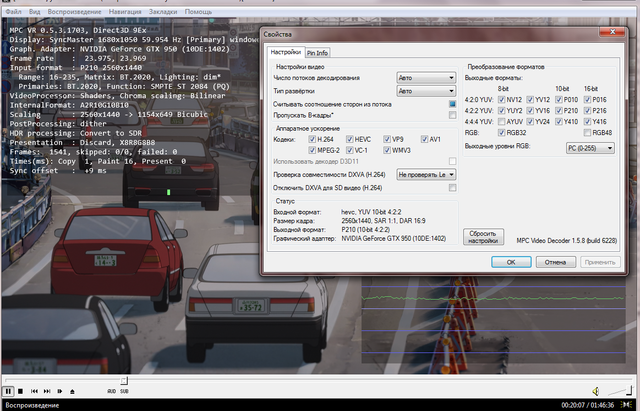Toggle the YV24 output format

point(530,122)
